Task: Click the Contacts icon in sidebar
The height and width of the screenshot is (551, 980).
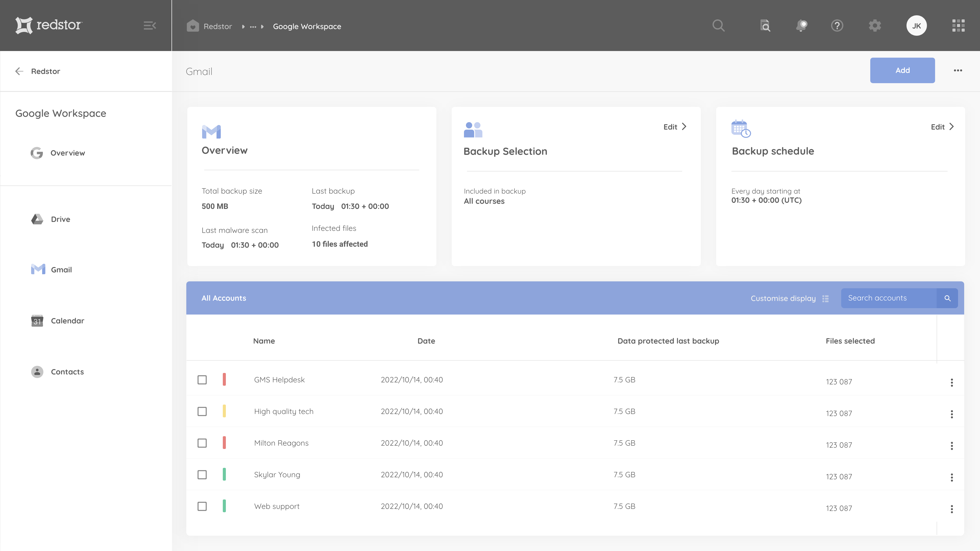Action: click(x=37, y=371)
